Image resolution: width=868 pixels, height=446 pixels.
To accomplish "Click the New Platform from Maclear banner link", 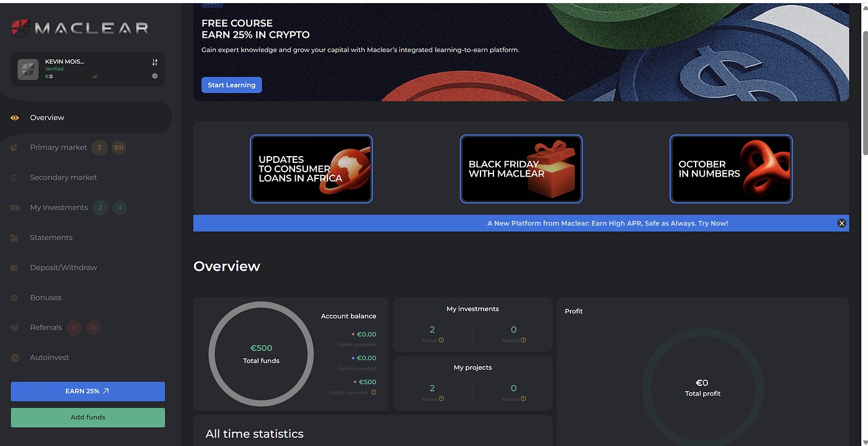I will (x=608, y=224).
